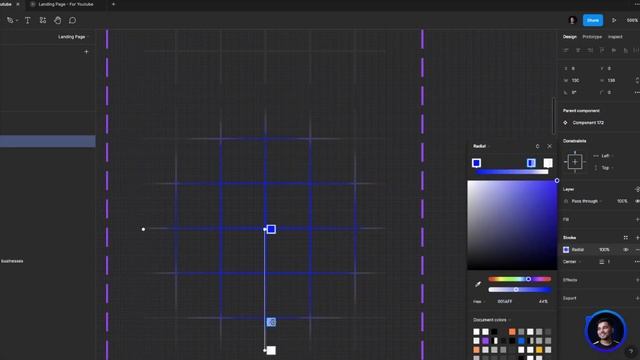Open the Radial gradient type dropdown

tap(481, 146)
